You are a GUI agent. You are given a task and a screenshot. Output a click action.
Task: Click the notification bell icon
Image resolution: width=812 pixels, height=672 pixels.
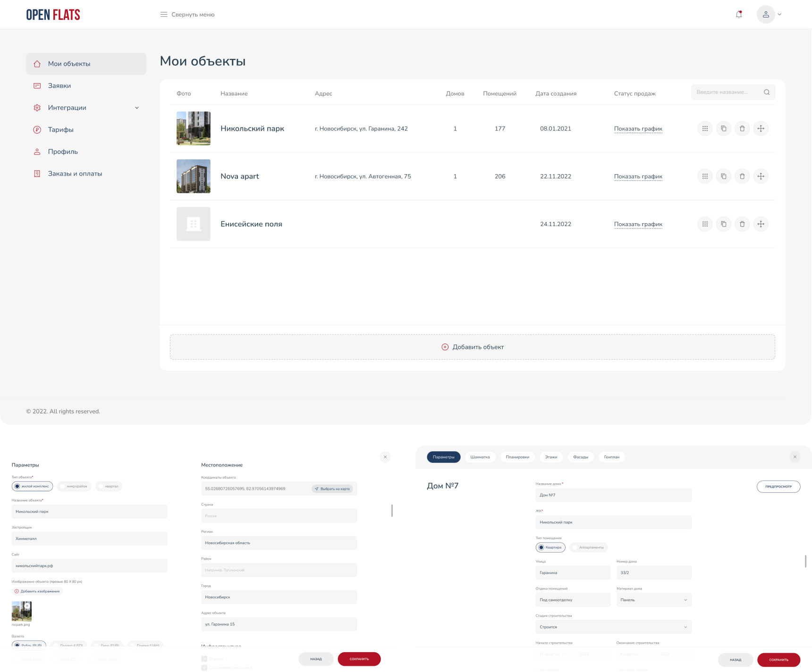click(x=739, y=15)
